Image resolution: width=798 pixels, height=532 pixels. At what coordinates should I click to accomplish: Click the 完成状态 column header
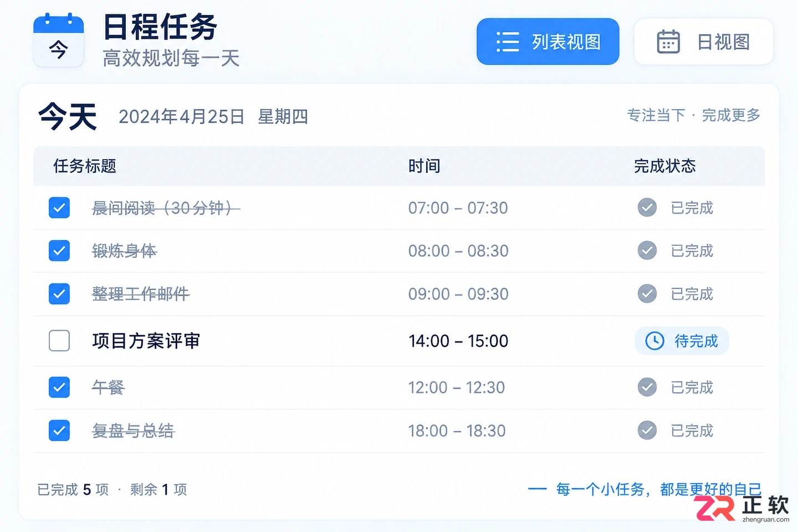[x=665, y=166]
